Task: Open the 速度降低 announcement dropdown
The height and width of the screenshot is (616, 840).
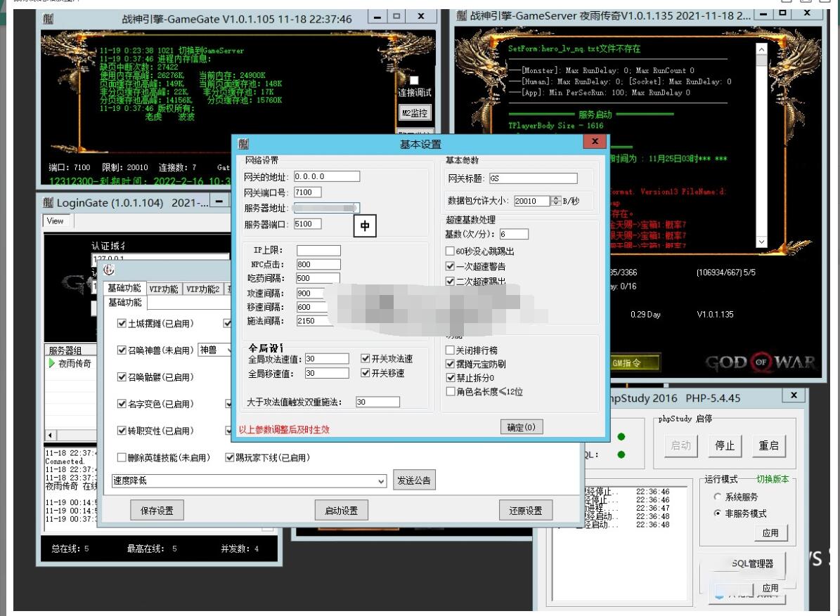Action: tap(382, 481)
